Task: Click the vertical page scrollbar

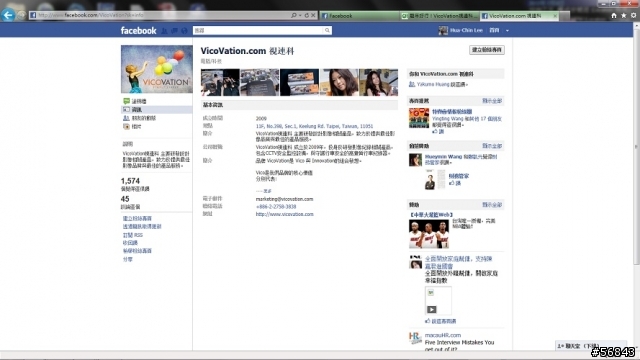Action: click(636, 147)
